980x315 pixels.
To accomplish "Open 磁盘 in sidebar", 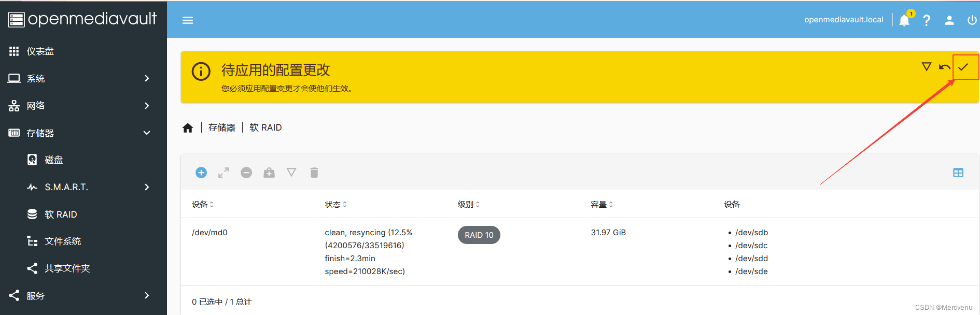I will point(83,160).
